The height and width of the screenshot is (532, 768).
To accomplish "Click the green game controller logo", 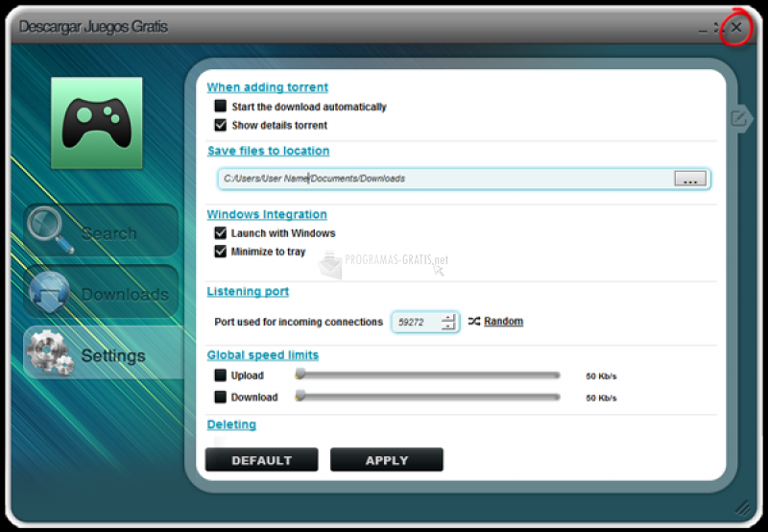I will 97,123.
